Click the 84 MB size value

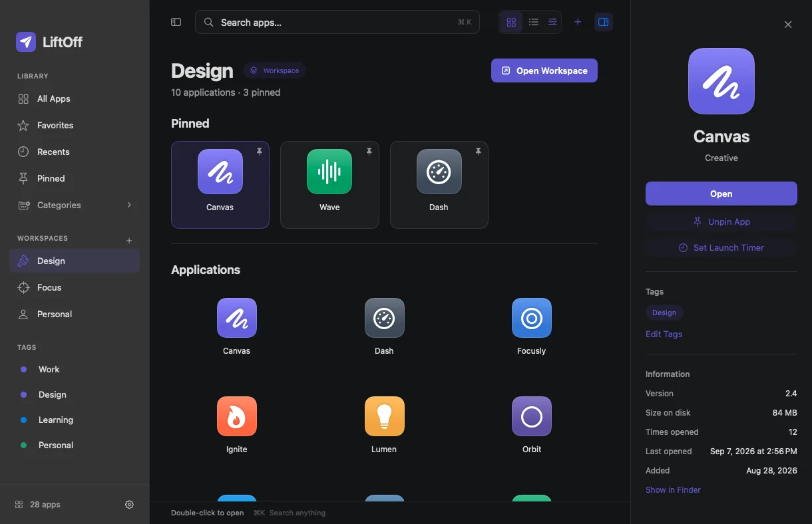pos(785,412)
